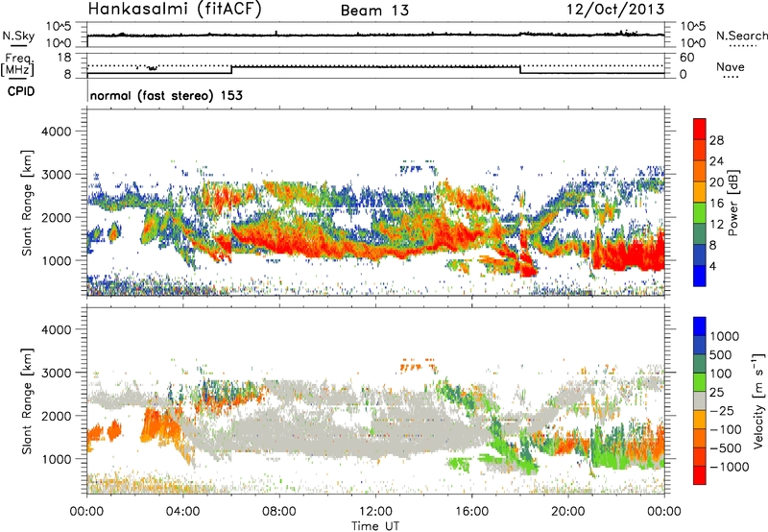Click the Slant Range label of the velocity panel
This screenshot has height=532, width=768.
tap(27, 401)
